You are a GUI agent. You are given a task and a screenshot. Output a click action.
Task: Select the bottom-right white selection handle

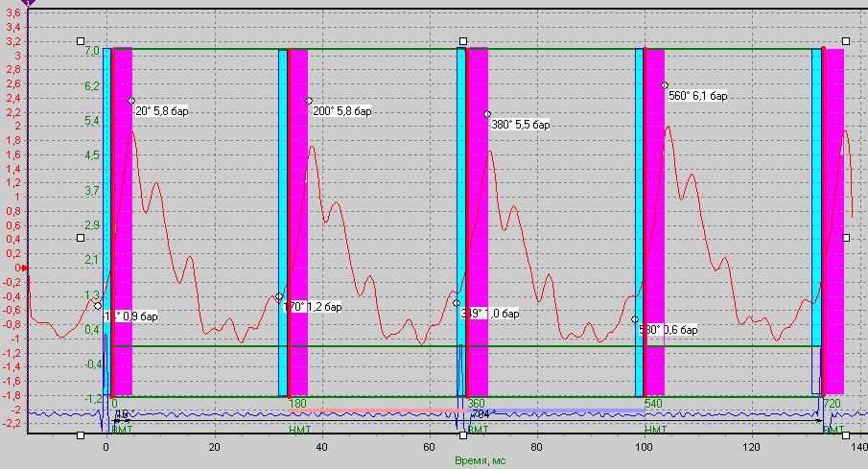pyautogui.click(x=846, y=435)
